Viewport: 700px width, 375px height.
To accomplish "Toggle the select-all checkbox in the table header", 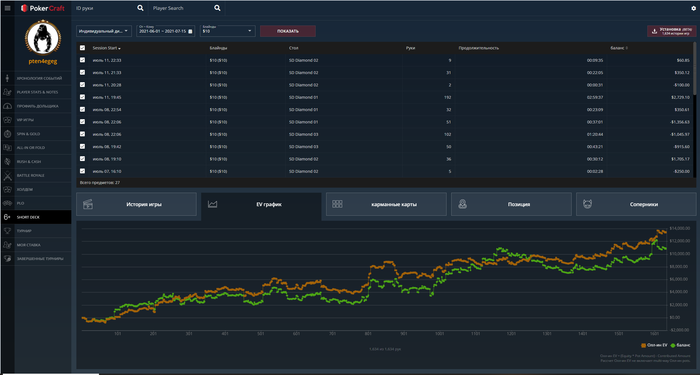I will pyautogui.click(x=82, y=48).
